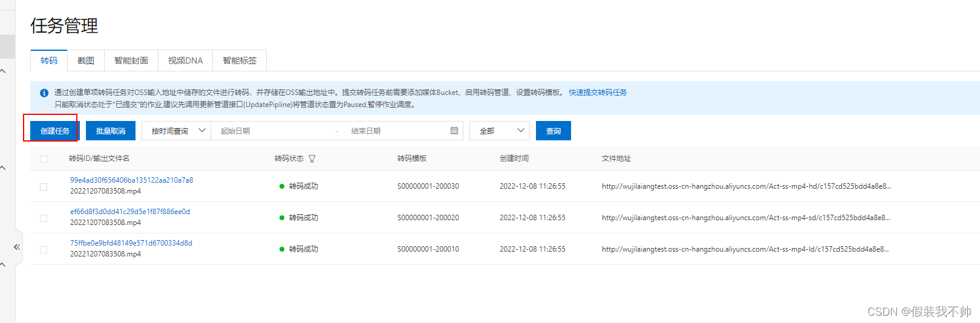This screenshot has width=980, height=323.
Task: Filter by 转码状态 funnel icon
Action: [312, 159]
